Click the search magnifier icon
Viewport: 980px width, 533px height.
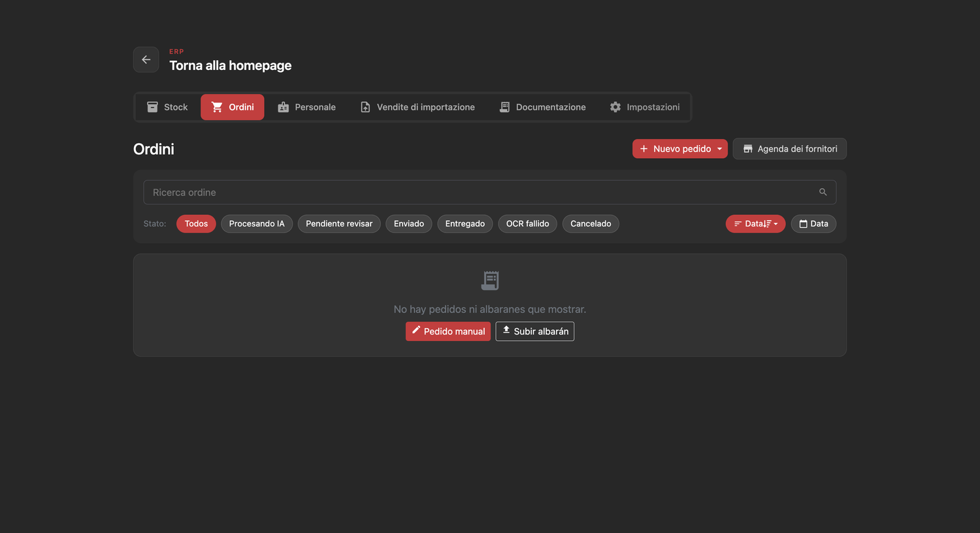(x=823, y=192)
